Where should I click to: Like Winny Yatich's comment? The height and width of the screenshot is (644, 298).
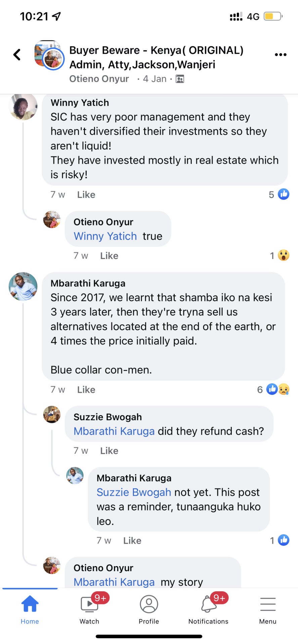tap(86, 195)
